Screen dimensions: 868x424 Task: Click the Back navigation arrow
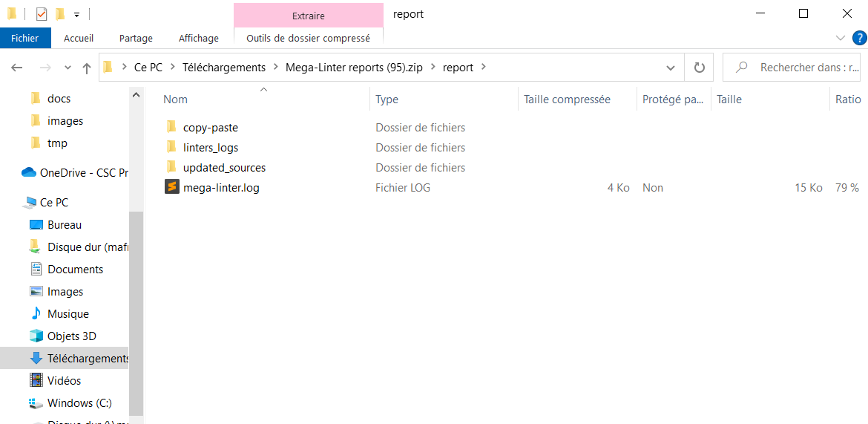(x=17, y=68)
